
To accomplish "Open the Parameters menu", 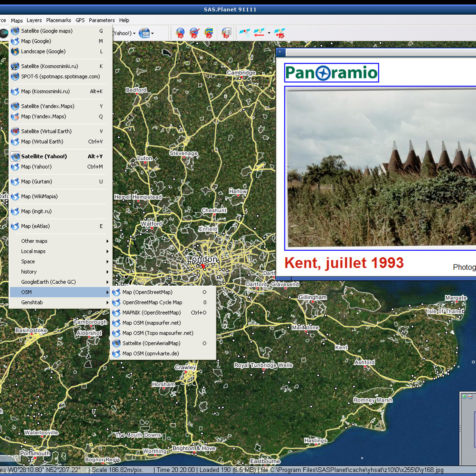I will point(102,20).
